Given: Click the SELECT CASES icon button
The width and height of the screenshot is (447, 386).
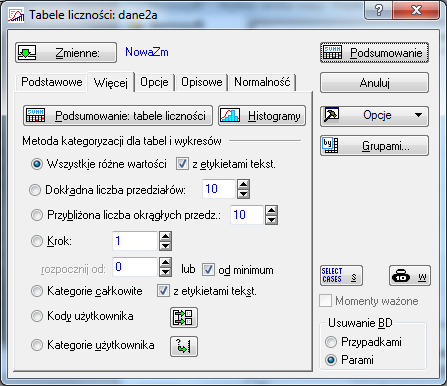Looking at the screenshot, I should point(341,276).
